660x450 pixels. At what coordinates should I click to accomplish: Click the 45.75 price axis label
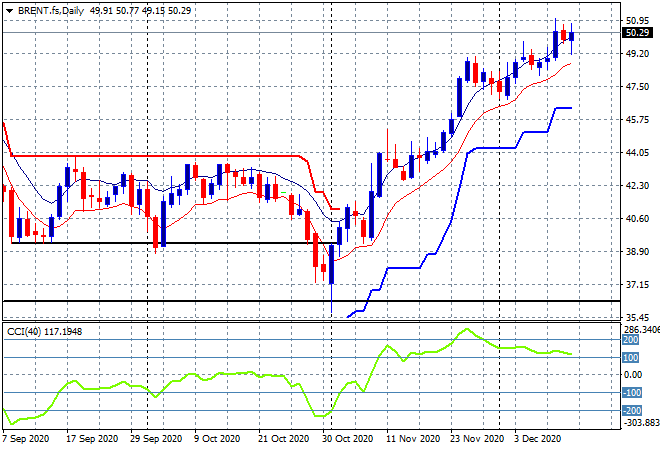(x=637, y=120)
